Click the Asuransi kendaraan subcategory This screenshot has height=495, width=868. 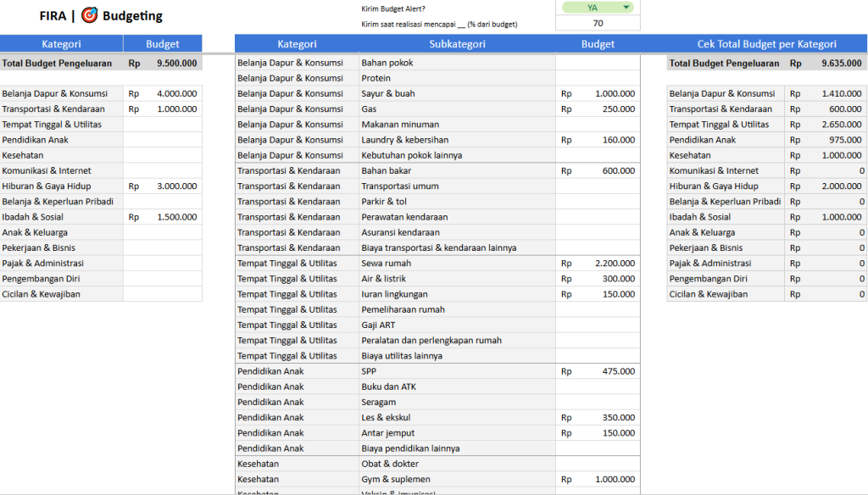coord(457,232)
